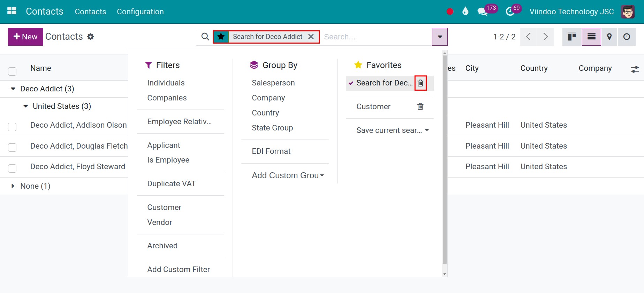
Task: Sort by the Company column header
Action: click(595, 68)
